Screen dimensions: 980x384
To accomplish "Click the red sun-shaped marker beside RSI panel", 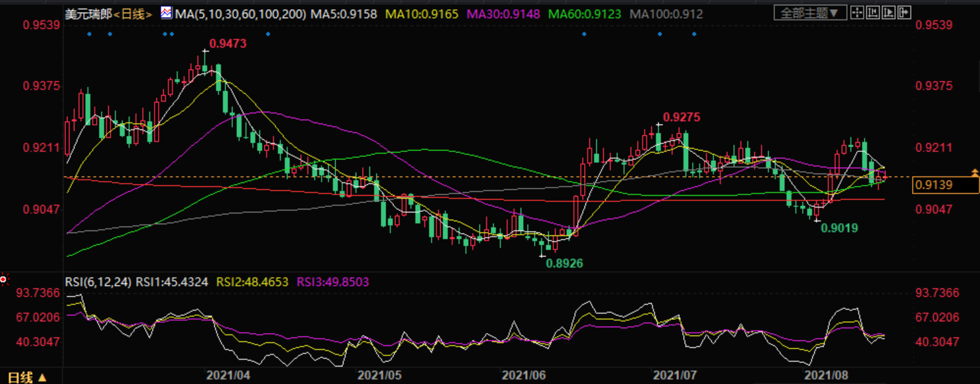I will pyautogui.click(x=4, y=280).
